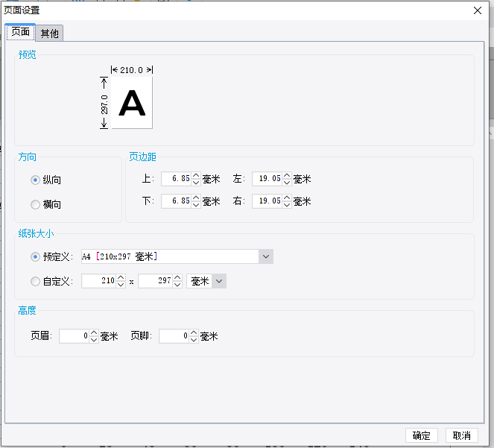
Task: Increase 页脚 height with up arrow
Action: pyautogui.click(x=194, y=332)
